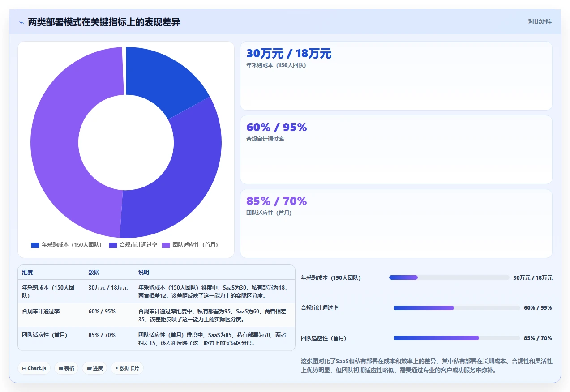Click the 30万元 / 18万元 value after the progress bar

[x=533, y=278]
